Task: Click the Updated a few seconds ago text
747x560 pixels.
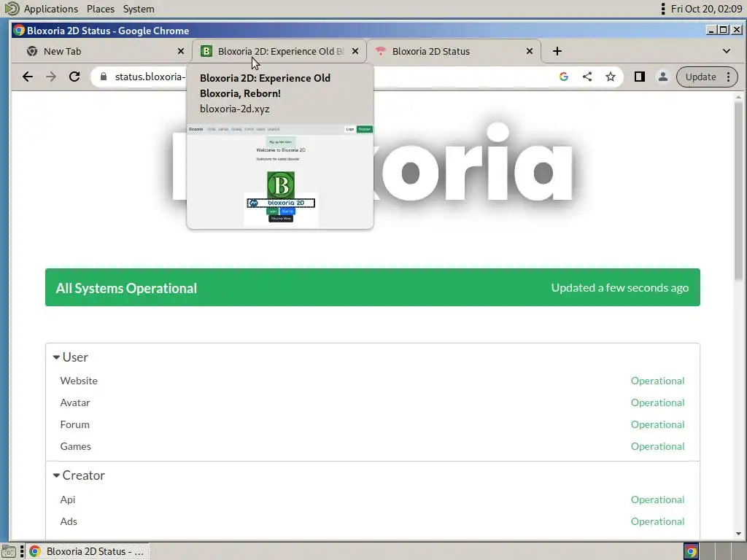Action: click(620, 287)
